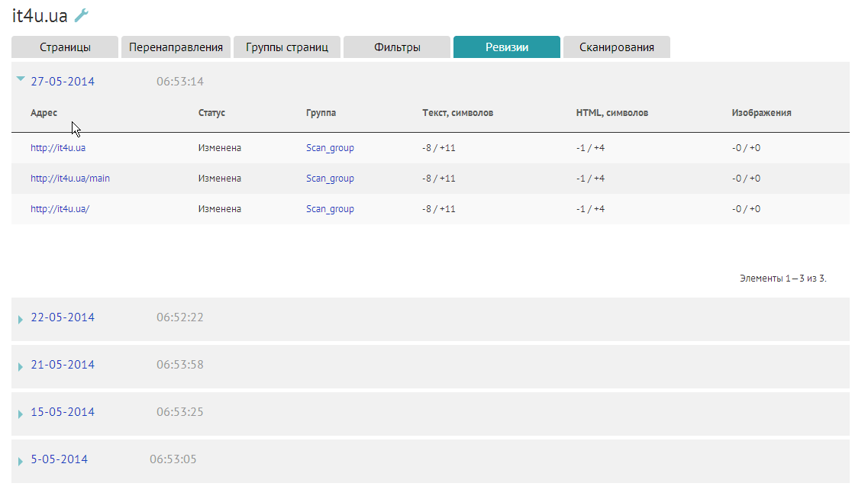Switch to the Страницы tab
The height and width of the screenshot is (496, 868).
(x=65, y=47)
